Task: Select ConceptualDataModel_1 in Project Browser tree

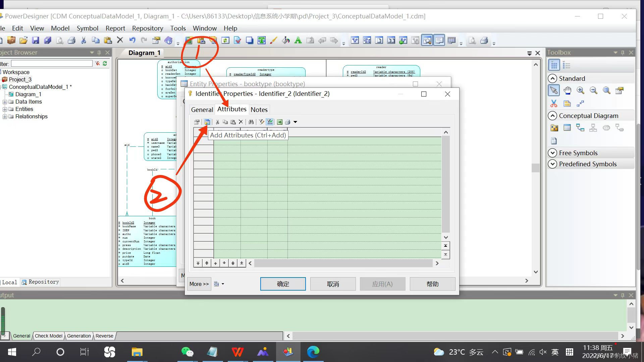Action: point(39,86)
